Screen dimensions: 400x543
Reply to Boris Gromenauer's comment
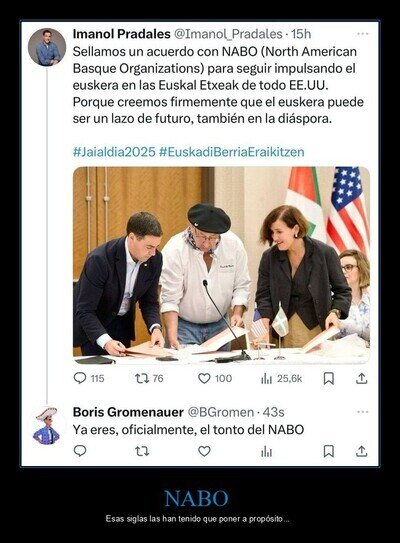pyautogui.click(x=80, y=451)
